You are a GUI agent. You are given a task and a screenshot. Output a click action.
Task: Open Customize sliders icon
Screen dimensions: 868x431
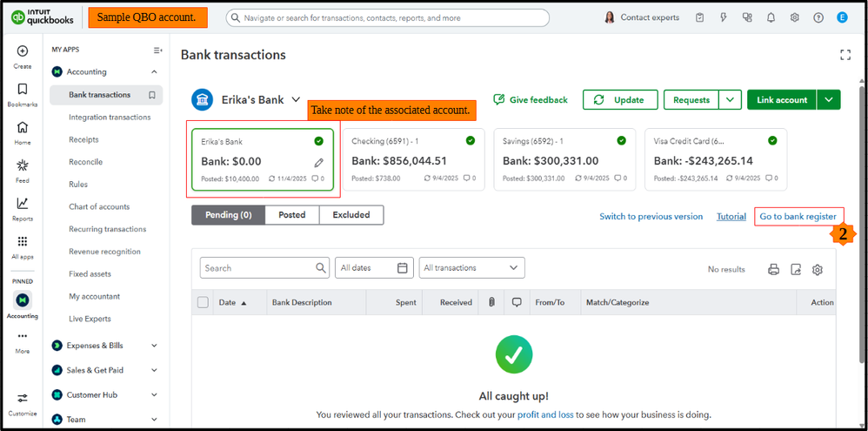point(22,398)
